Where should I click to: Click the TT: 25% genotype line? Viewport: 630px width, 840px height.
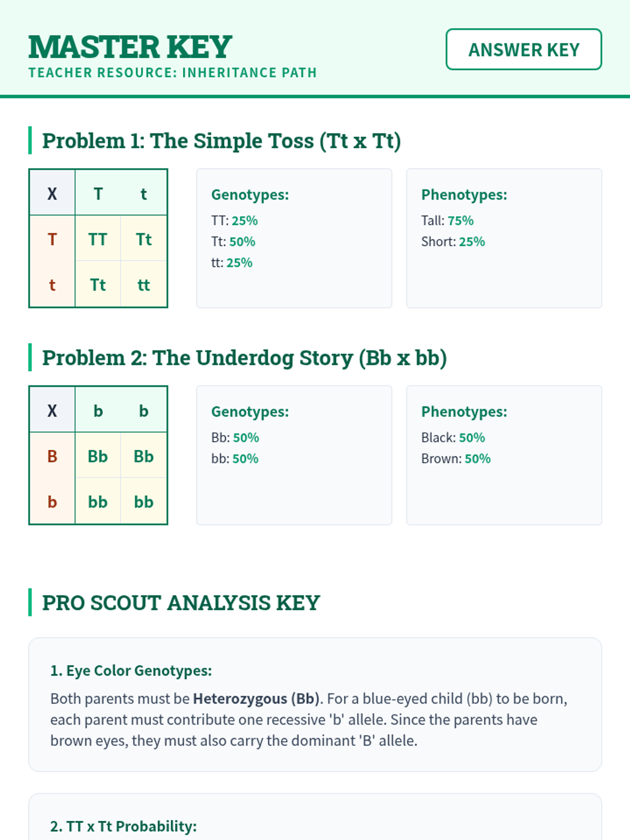pos(234,220)
